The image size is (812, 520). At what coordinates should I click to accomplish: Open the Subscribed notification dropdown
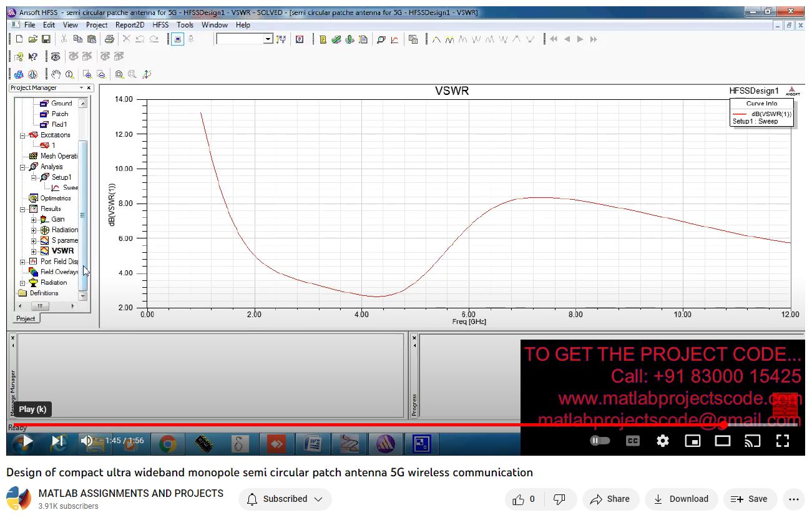click(x=285, y=499)
